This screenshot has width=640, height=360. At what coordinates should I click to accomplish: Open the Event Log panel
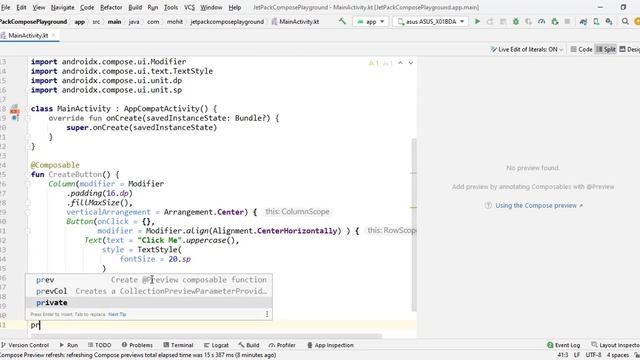point(564,345)
